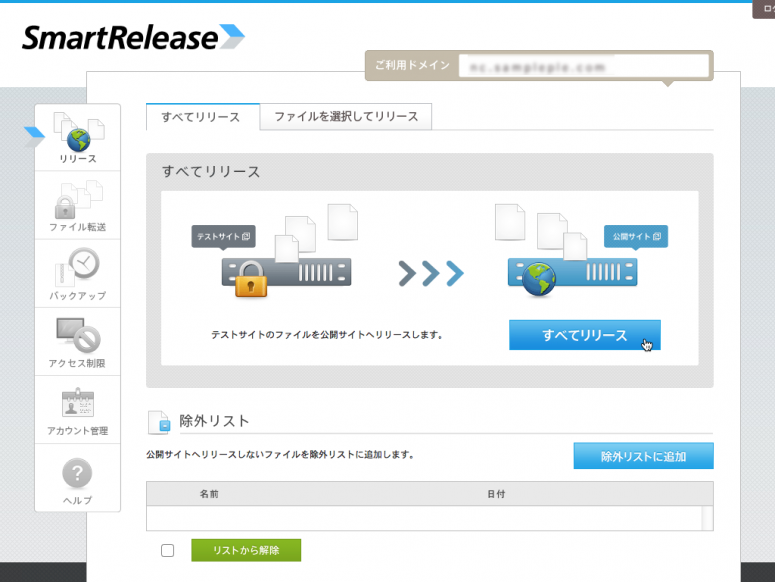The width and height of the screenshot is (775, 582).
Task: Open the ファイル転送 sidebar icon
Action: (x=77, y=205)
